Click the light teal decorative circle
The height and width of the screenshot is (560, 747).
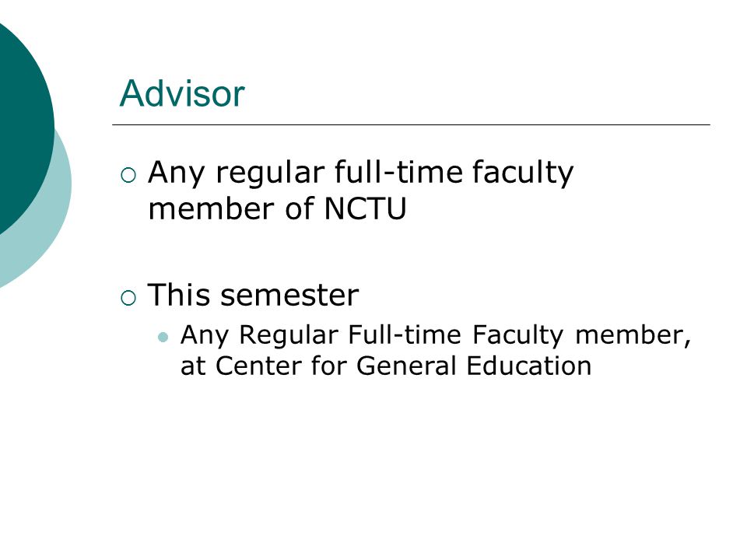pyautogui.click(x=43, y=238)
